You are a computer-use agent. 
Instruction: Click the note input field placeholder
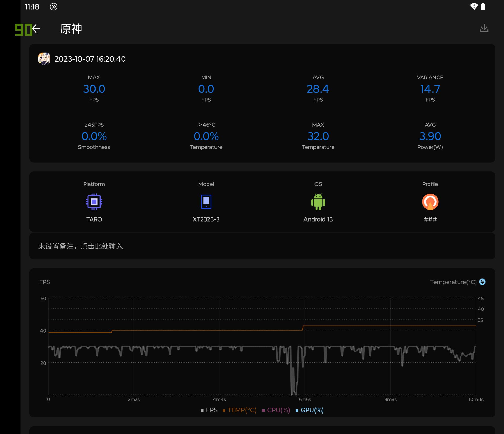pyautogui.click(x=81, y=246)
